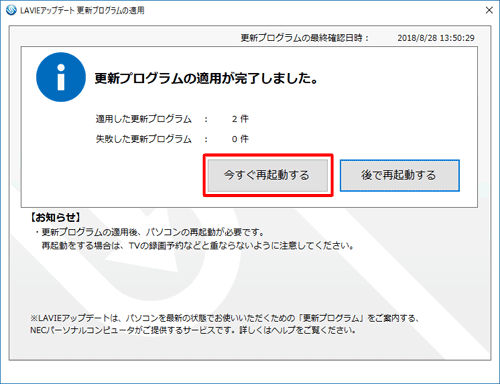Click the notice line about パソコンの再起動が必要です
Viewport: 500px width, 384px height.
150,232
